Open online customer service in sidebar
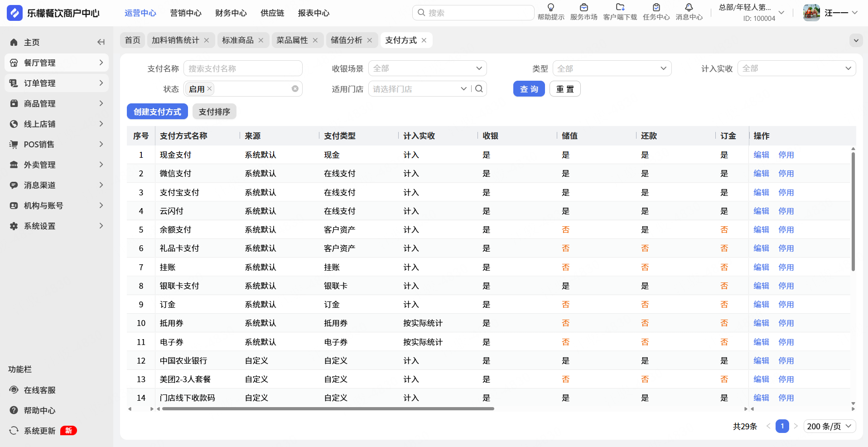This screenshot has width=868, height=447. point(39,390)
